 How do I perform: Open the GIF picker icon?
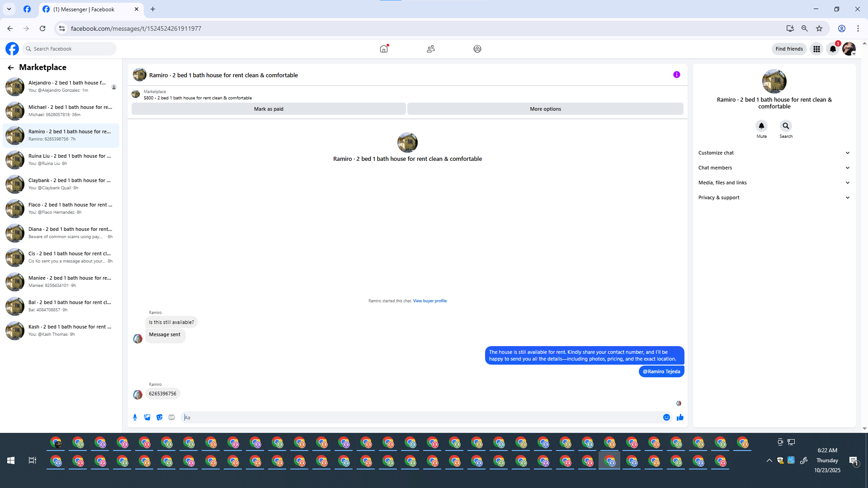tap(171, 418)
